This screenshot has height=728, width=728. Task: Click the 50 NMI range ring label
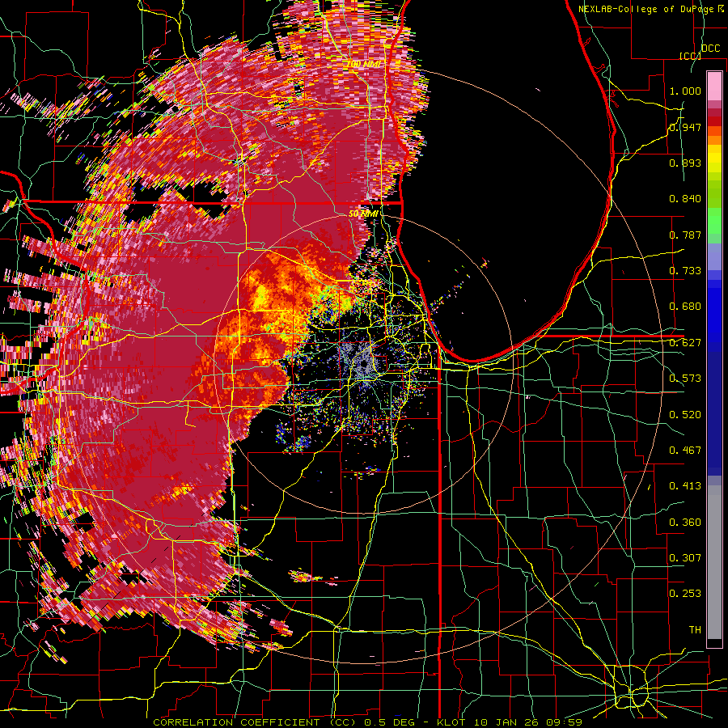363,214
